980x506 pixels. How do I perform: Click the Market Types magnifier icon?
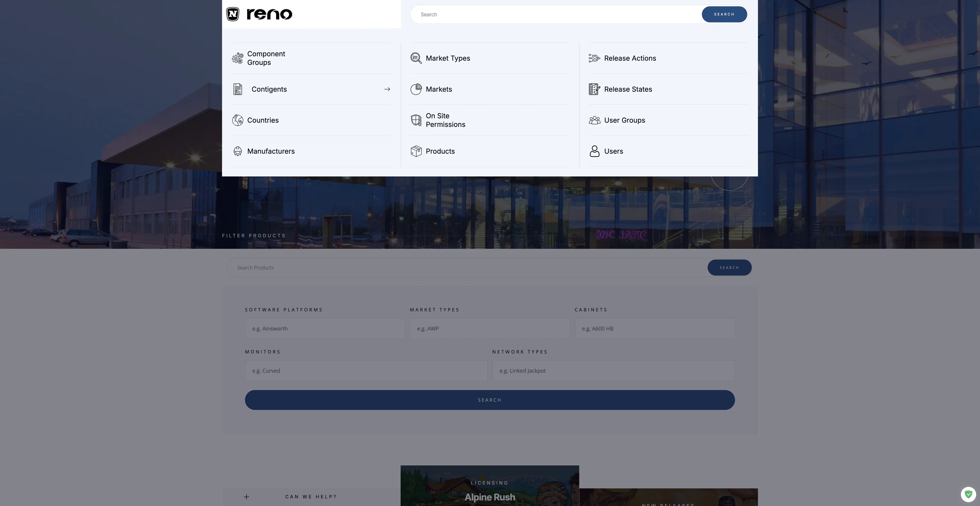pos(416,58)
